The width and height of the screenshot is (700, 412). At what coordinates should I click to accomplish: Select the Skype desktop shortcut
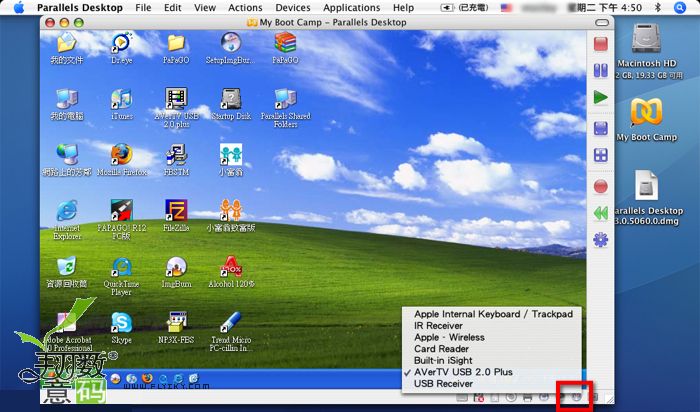121,329
